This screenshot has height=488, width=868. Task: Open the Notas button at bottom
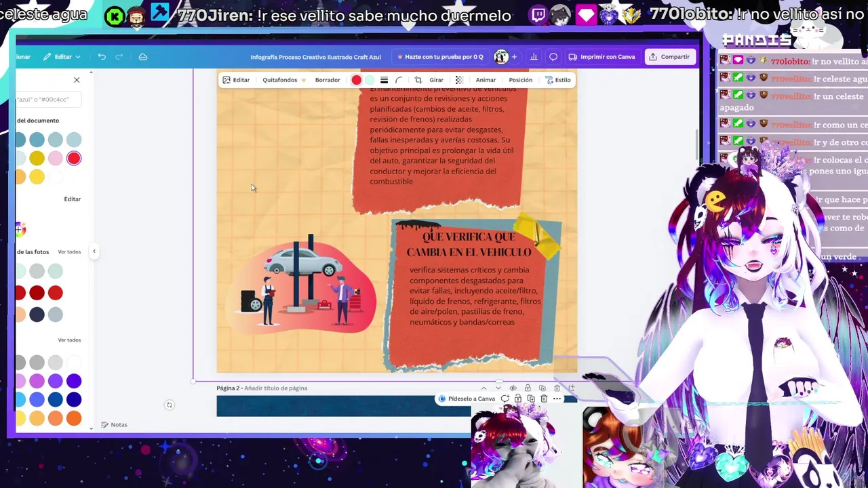coord(114,425)
